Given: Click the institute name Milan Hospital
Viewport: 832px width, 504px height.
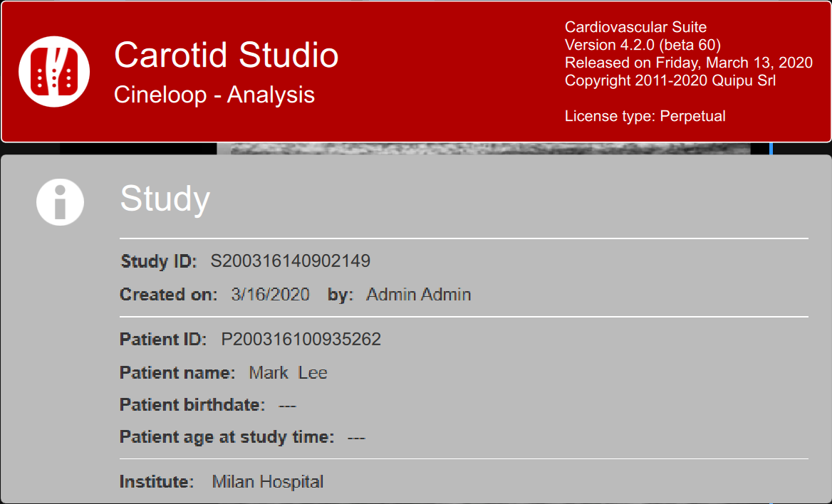Looking at the screenshot, I should click(267, 482).
